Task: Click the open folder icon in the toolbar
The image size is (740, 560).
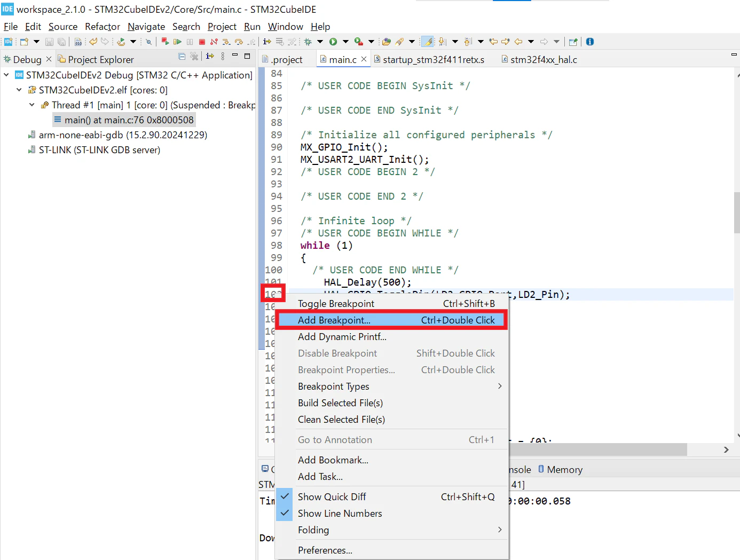Action: coord(387,42)
